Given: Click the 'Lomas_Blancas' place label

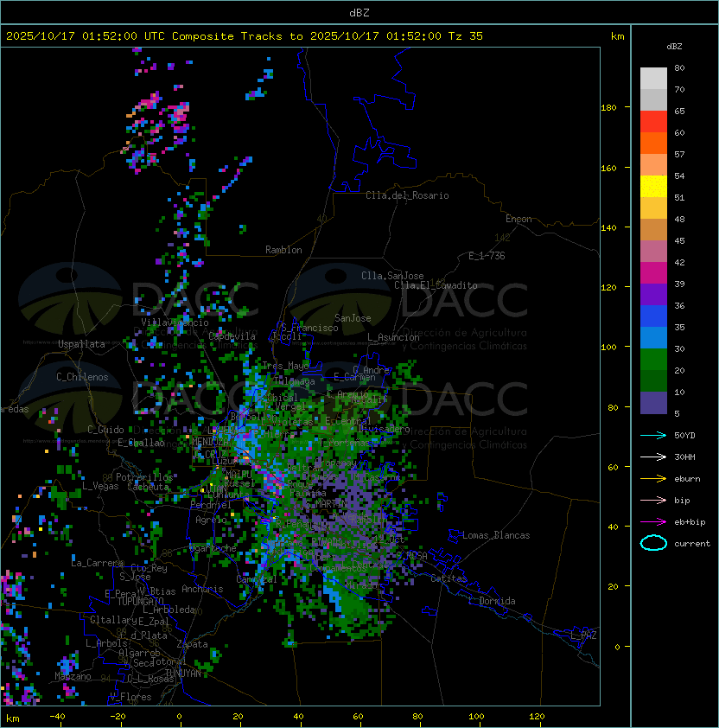Looking at the screenshot, I should coord(496,535).
